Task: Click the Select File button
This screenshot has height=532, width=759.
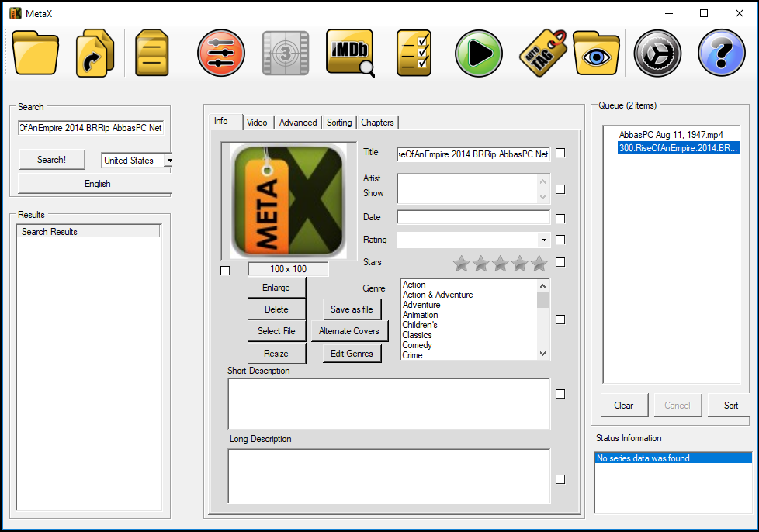Action: (x=276, y=331)
